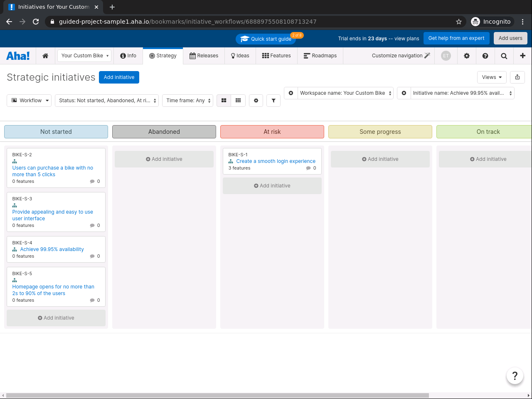The height and width of the screenshot is (399, 532).
Task: Add initiative in At risk column
Action: [272, 186]
